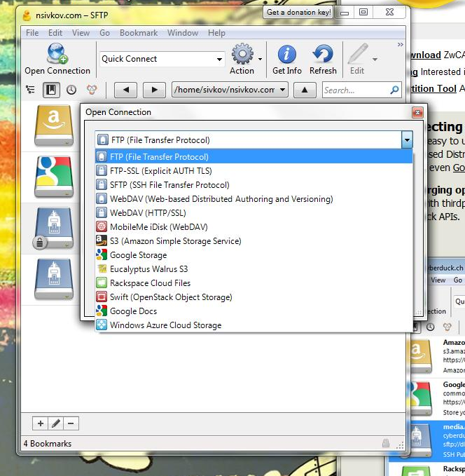The width and height of the screenshot is (465, 476).
Task: Pick Eucalyptus Walrus S3
Action: pos(254,268)
